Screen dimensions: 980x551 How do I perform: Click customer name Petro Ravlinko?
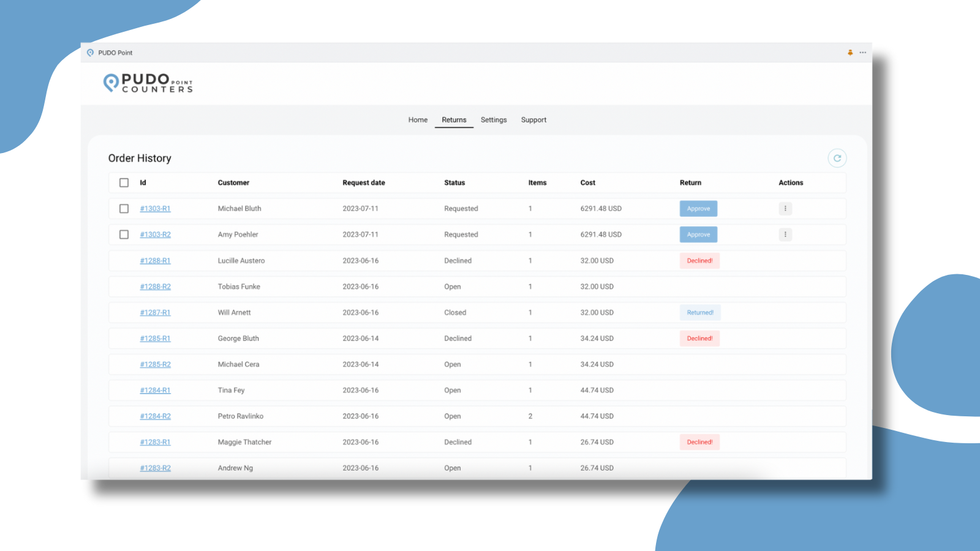pyautogui.click(x=241, y=416)
